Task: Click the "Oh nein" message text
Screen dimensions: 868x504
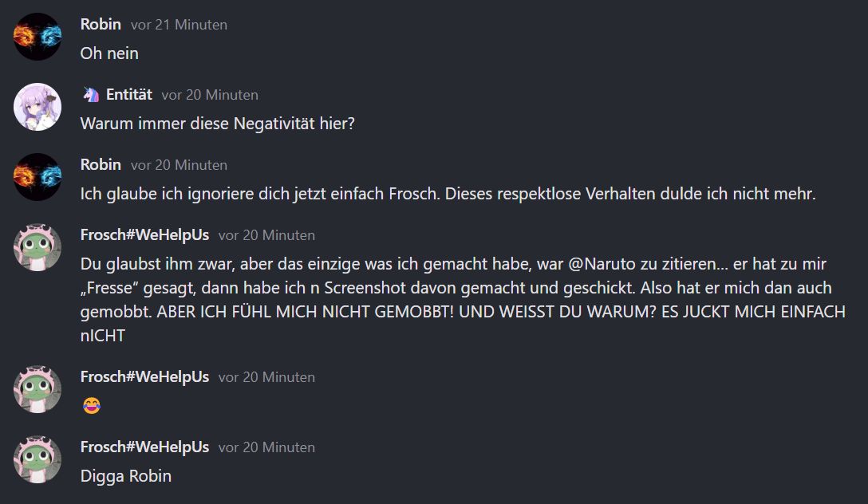Action: (109, 53)
